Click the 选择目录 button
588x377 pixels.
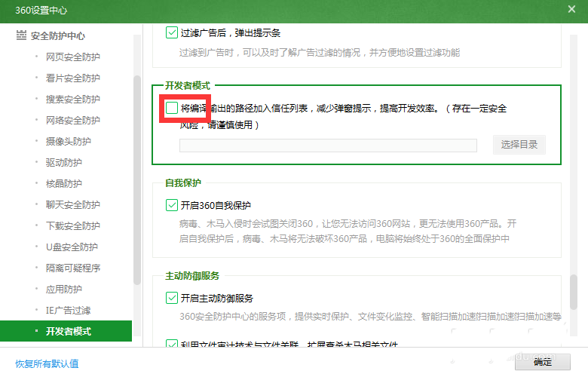coord(519,145)
